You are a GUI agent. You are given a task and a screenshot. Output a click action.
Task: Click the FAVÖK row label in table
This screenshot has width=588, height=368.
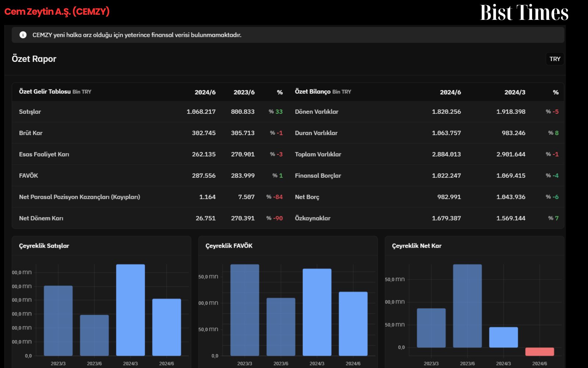29,176
